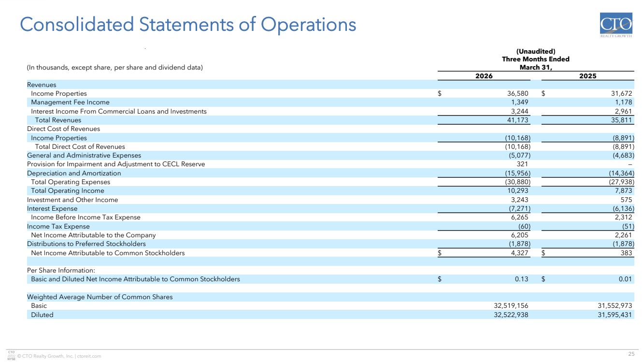The image size is (644, 362).
Task: Click the Depreciation and Amortization label
Action: [74, 173]
